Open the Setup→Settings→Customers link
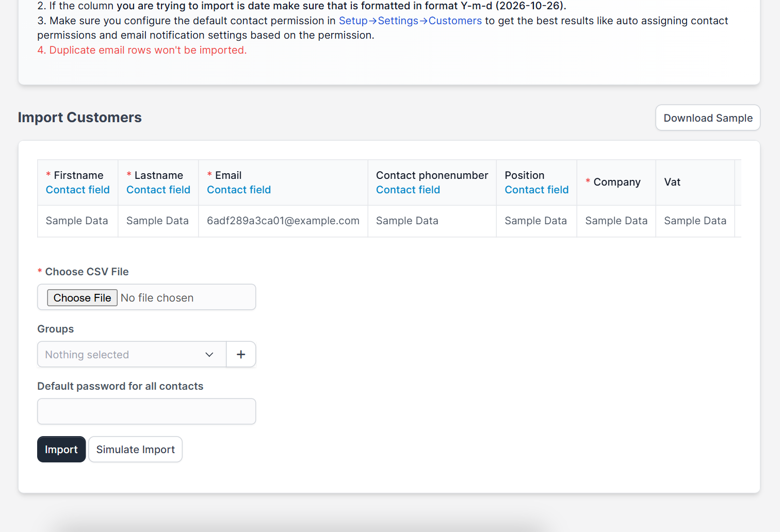The width and height of the screenshot is (780, 532). coord(410,21)
